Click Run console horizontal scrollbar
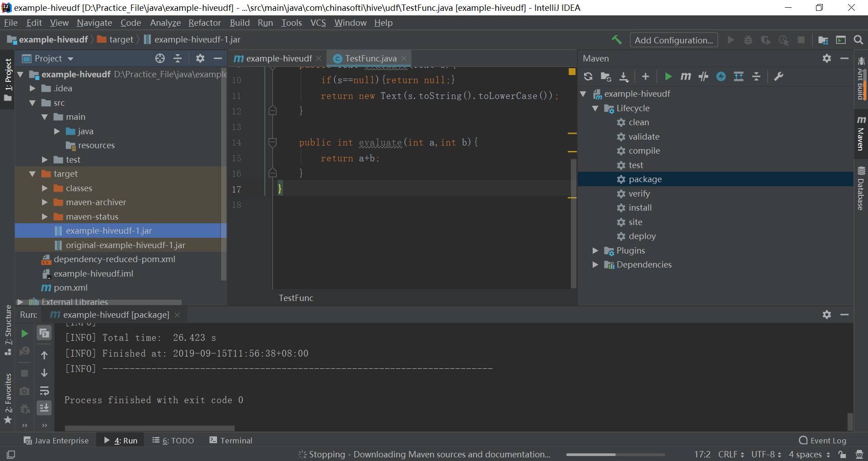The width and height of the screenshot is (868, 461). click(150, 428)
